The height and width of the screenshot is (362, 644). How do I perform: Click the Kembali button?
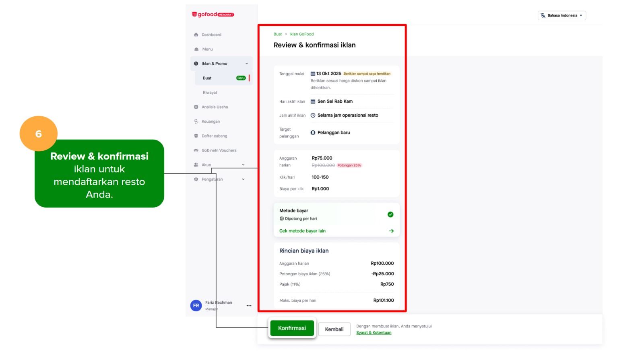point(334,329)
